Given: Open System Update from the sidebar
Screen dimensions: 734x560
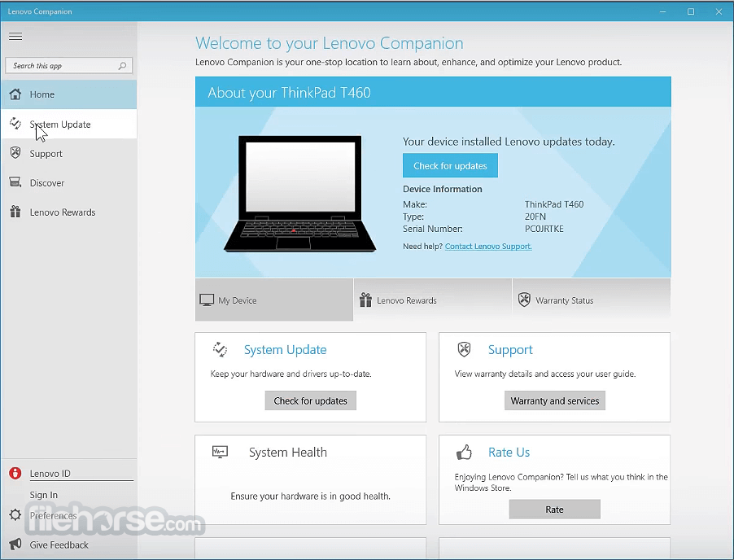Looking at the screenshot, I should pyautogui.click(x=69, y=124).
